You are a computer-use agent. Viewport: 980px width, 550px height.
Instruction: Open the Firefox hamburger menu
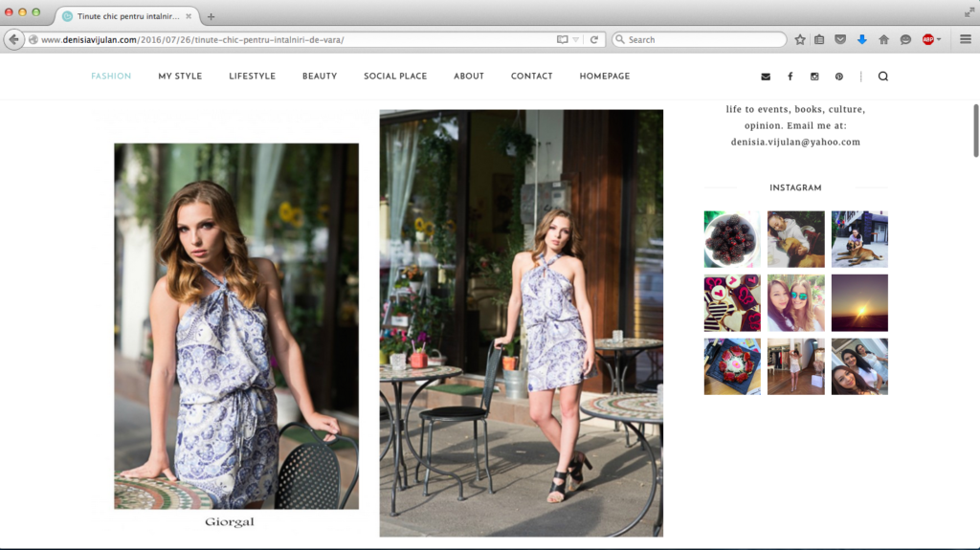click(x=965, y=39)
